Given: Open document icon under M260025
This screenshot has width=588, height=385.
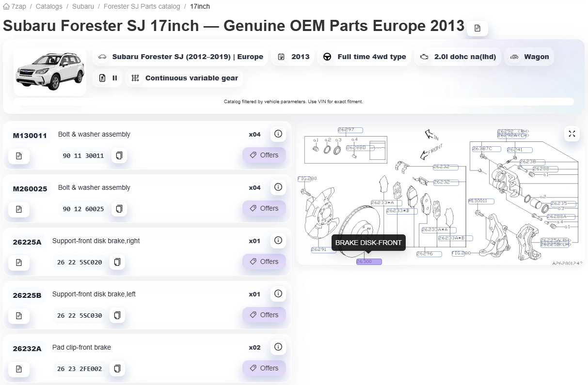Looking at the screenshot, I should click(x=19, y=209).
